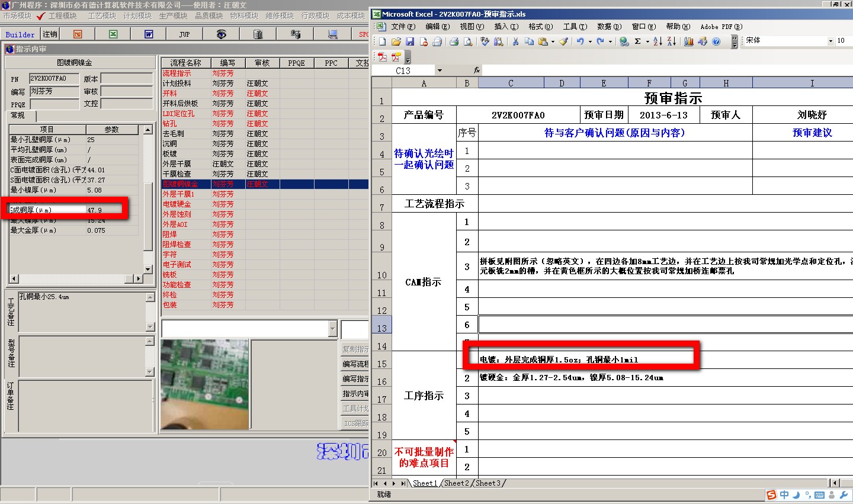853x504 pixels.
Task: Click the first Adobe PDF convert icon
Action: [382, 57]
